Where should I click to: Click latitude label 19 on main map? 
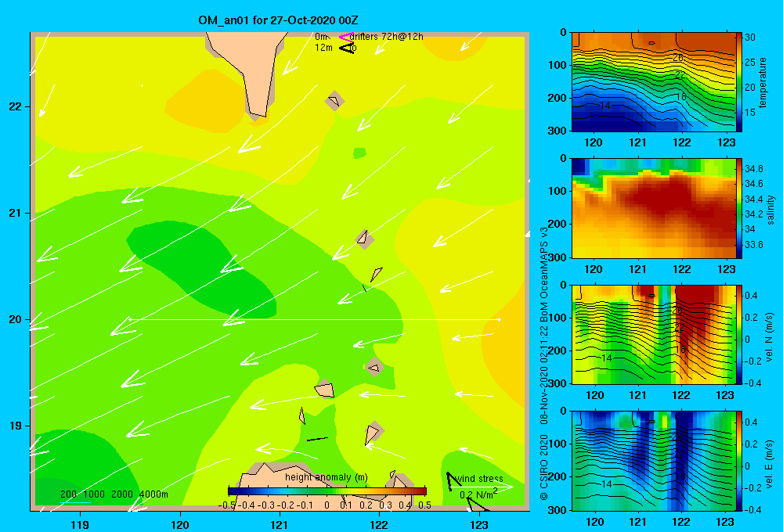tap(16, 426)
